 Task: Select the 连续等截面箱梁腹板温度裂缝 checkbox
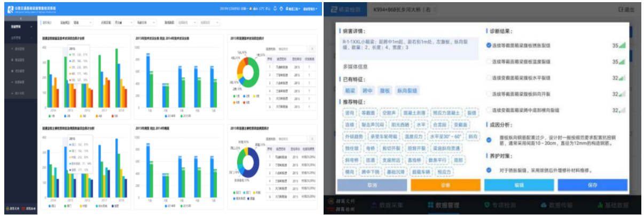[x=489, y=62]
